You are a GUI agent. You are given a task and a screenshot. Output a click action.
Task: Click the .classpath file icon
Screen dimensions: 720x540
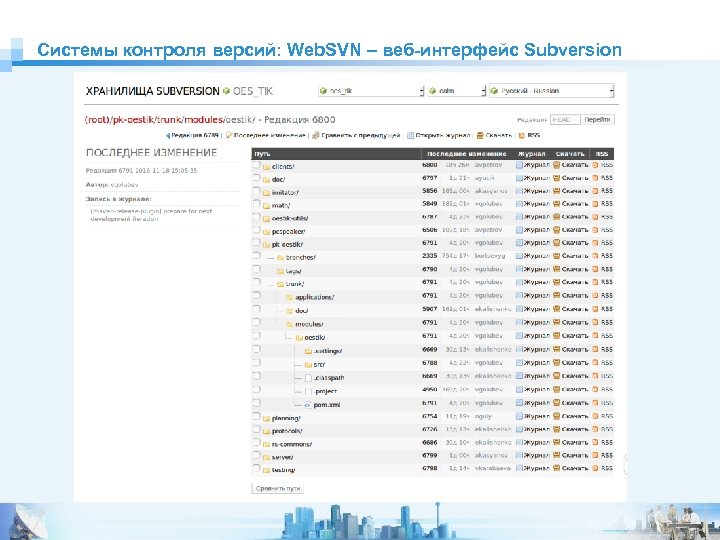tap(309, 378)
